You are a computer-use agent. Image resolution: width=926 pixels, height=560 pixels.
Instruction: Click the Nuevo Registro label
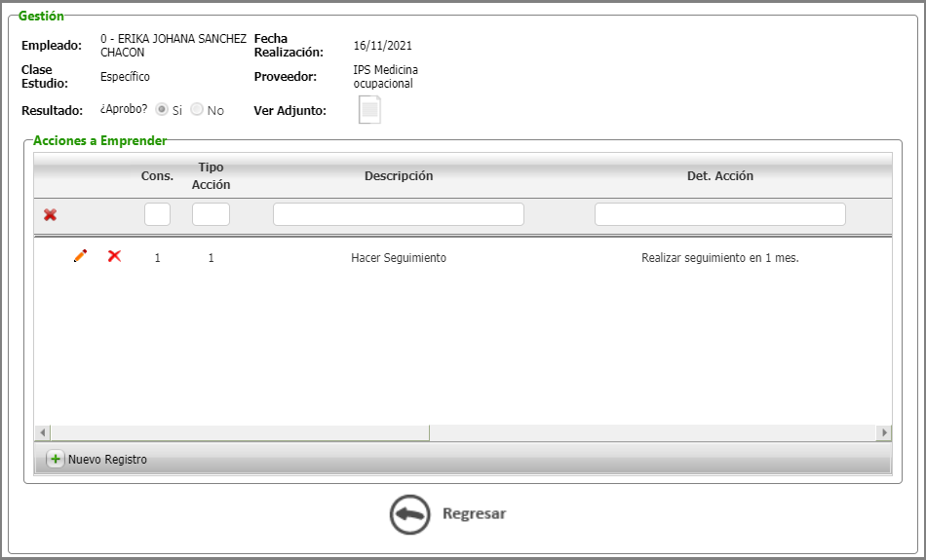tap(107, 459)
